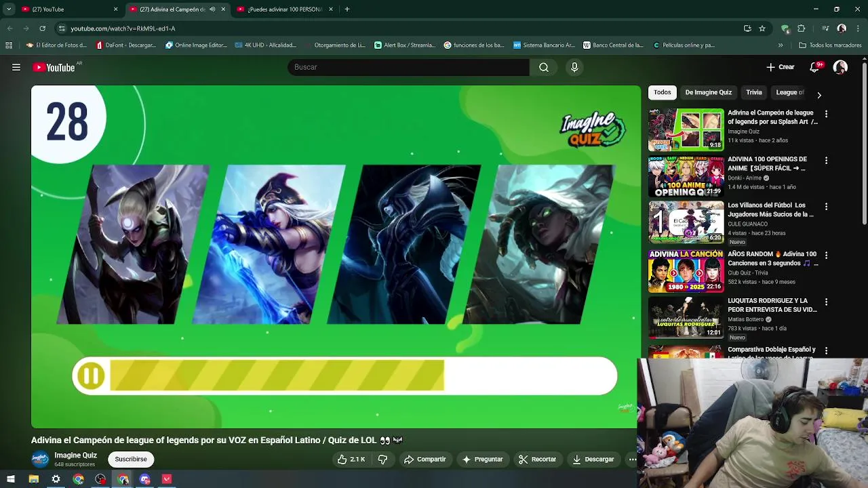Open more actions under the video

coord(632,460)
